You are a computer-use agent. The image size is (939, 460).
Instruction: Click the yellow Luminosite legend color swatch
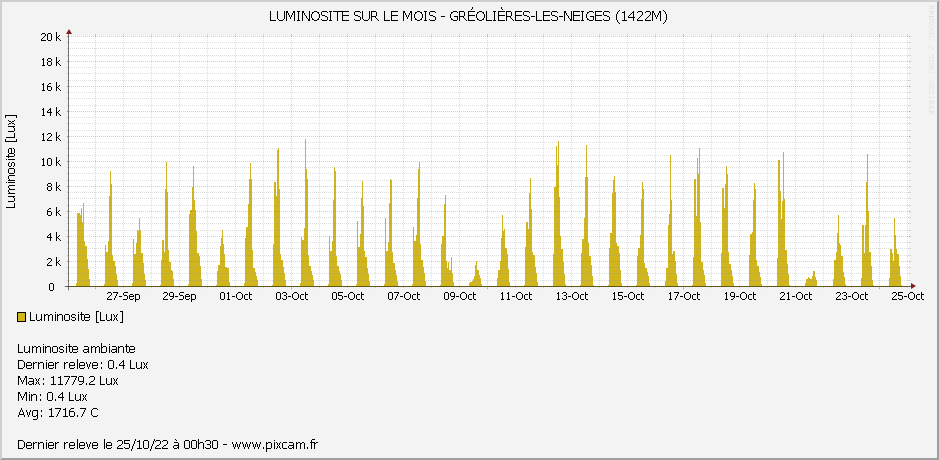tap(22, 317)
